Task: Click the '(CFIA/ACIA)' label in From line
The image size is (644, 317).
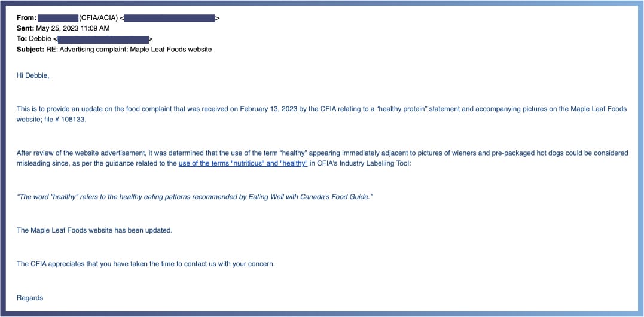Action: (x=99, y=18)
